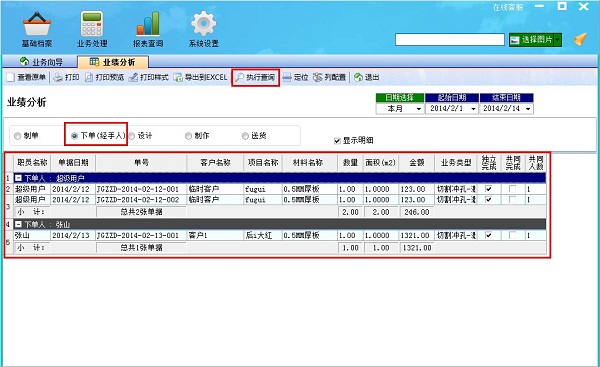Toggle 共同完成 checkbox for order JGZZD-2014-02-12-002
Viewport: 600px width, 367px height.
tap(512, 199)
